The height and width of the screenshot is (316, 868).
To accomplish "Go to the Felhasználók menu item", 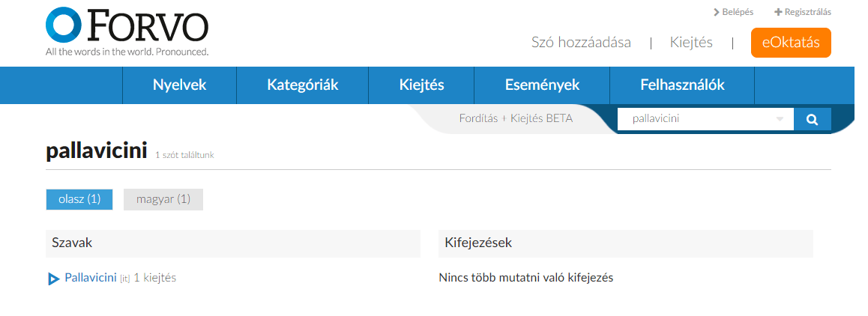I will (682, 85).
